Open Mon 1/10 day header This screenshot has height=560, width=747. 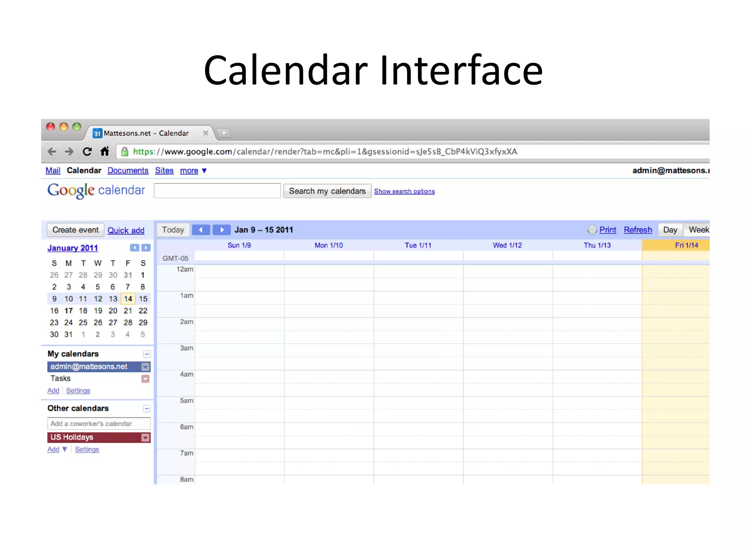(x=329, y=245)
